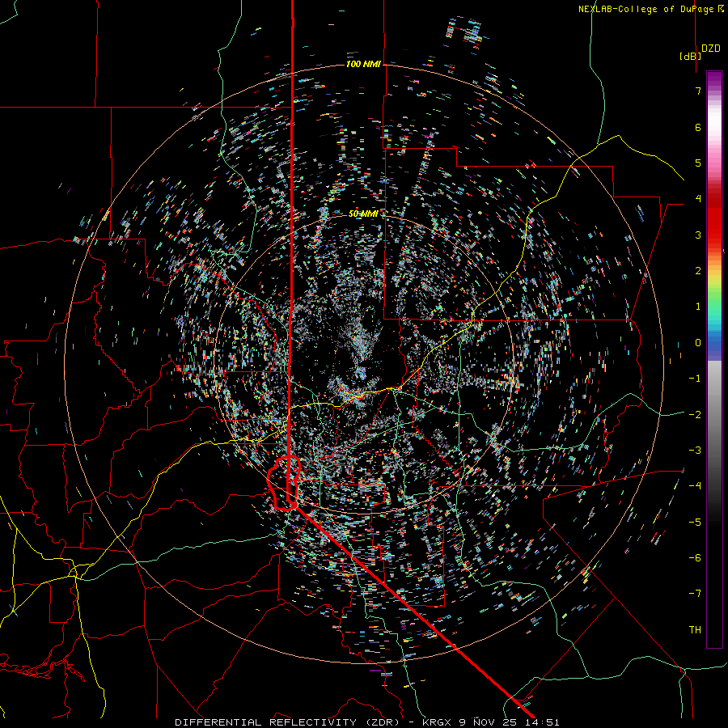Click the -6 value on color scale
The width and height of the screenshot is (728, 728).
click(695, 557)
